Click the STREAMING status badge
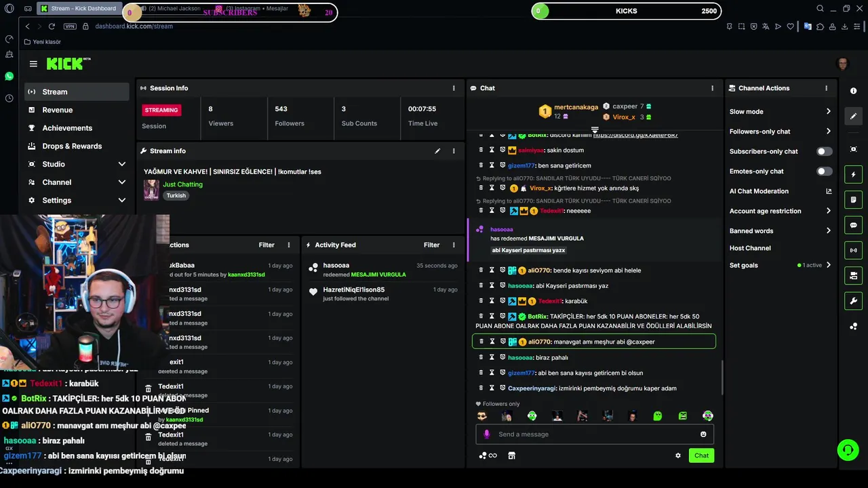This screenshot has width=868, height=488. pyautogui.click(x=161, y=110)
